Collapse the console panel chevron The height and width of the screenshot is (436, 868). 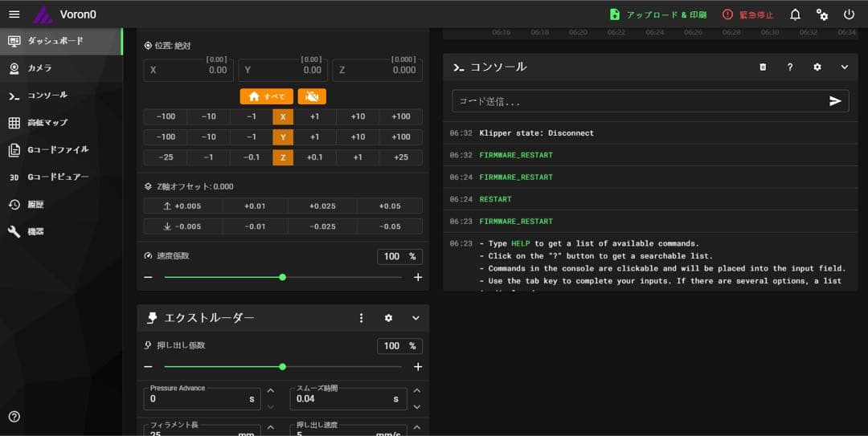844,67
